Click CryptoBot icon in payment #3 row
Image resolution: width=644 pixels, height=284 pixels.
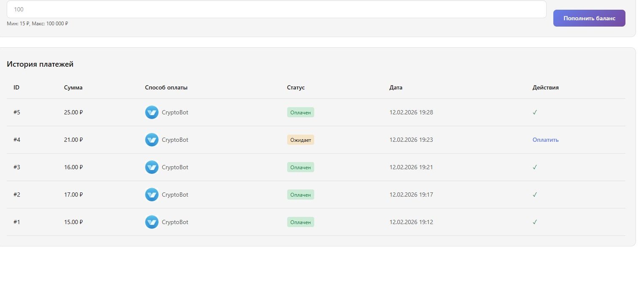pyautogui.click(x=151, y=167)
